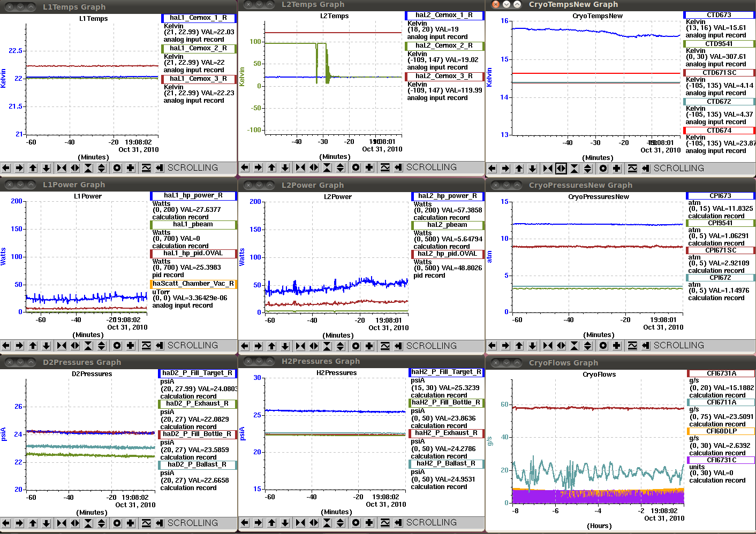This screenshot has width=756, height=534.
Task: Compress vertical axis in H2Pressures Graph
Action: tap(327, 523)
